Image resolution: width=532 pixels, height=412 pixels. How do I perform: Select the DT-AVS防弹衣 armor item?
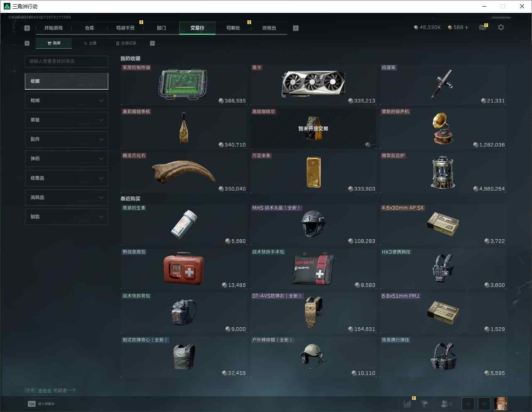[x=313, y=313]
